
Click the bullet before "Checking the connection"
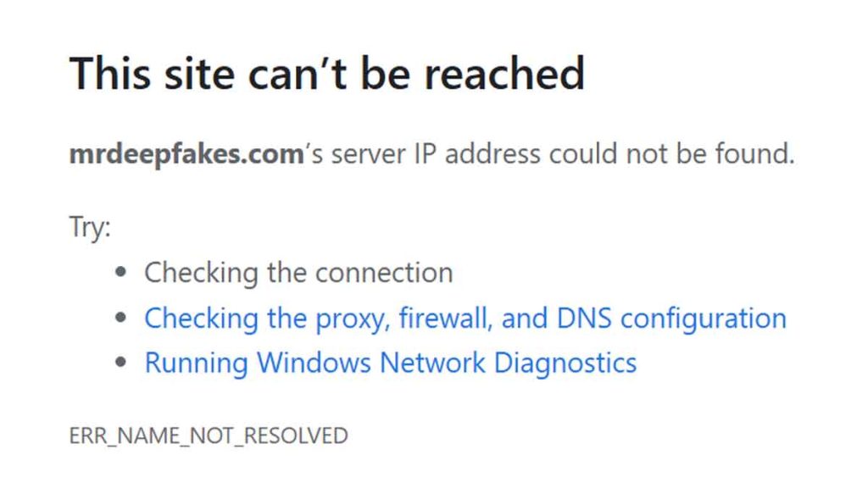[x=124, y=274]
